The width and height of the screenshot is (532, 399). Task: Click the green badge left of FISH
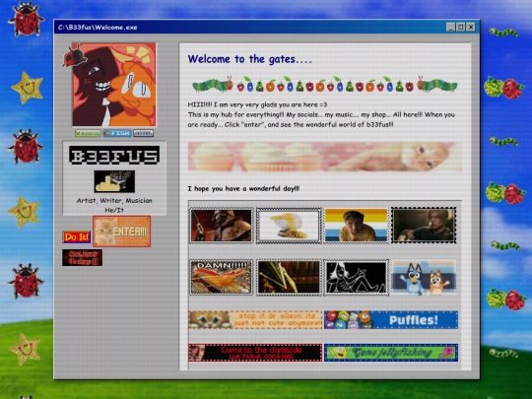pyautogui.click(x=88, y=133)
